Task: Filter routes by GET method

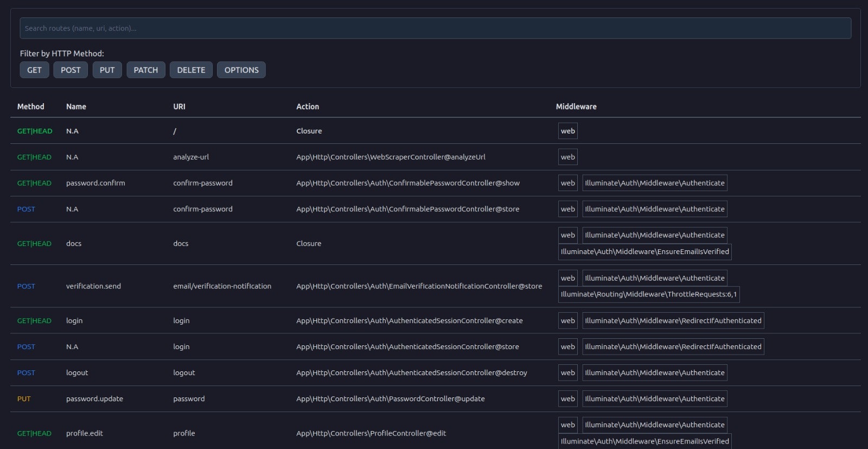Action: click(34, 70)
